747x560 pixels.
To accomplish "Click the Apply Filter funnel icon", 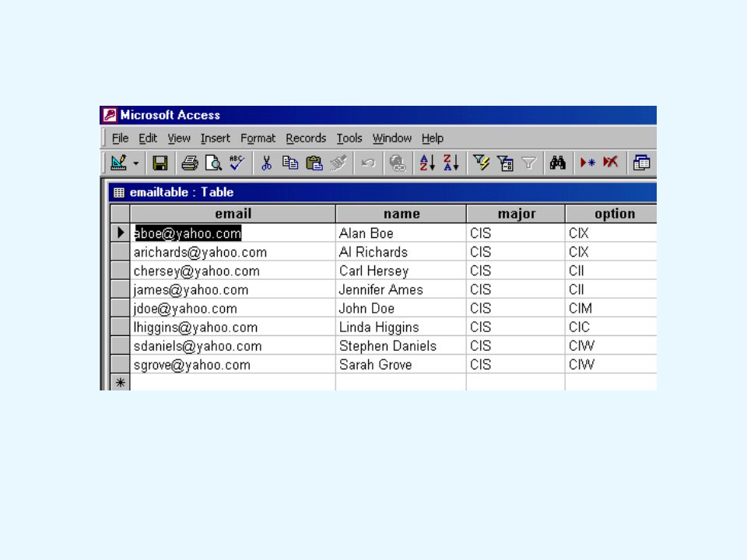I will [529, 163].
